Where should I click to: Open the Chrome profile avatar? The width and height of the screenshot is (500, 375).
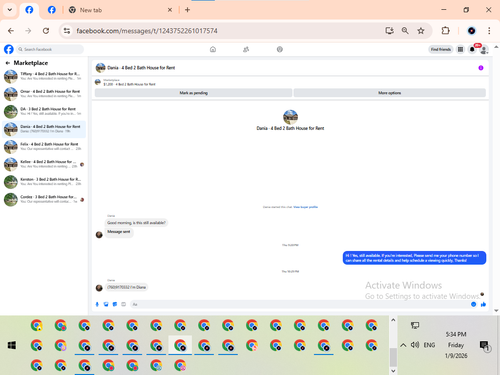coord(471,31)
